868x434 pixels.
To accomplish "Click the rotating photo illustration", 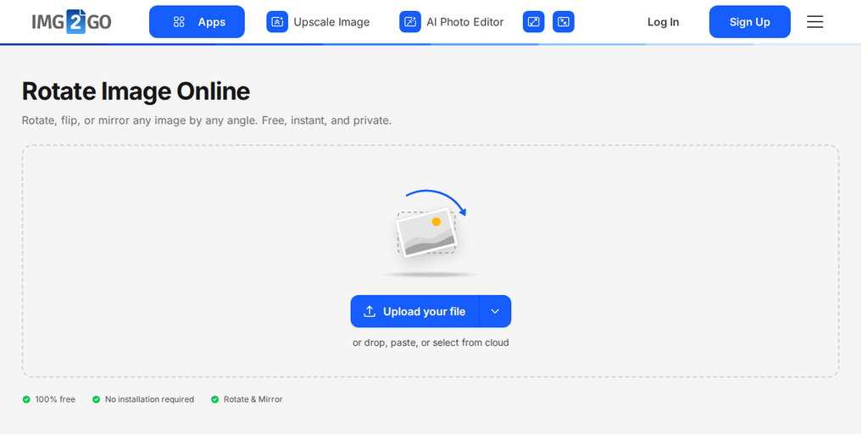I will [430, 232].
